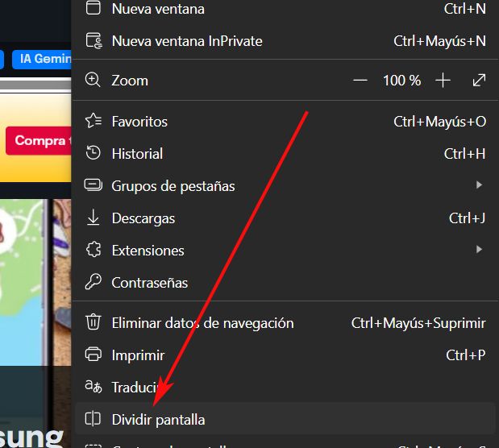The width and height of the screenshot is (499, 448).
Task: Click the Ctrl+Mayús+O shortcut label
Action: click(x=440, y=122)
